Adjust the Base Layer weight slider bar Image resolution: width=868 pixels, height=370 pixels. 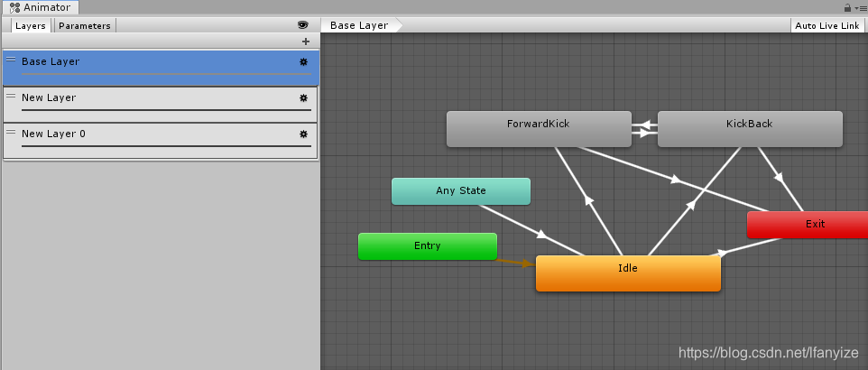click(x=166, y=74)
